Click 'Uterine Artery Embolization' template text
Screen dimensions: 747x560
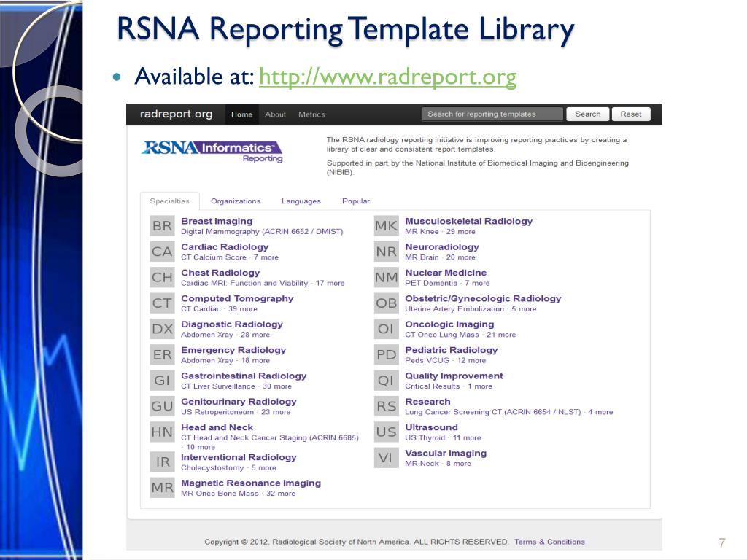coord(454,308)
